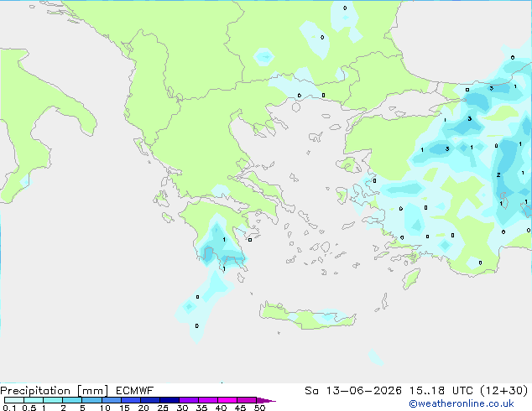Click the '25' legend scale label

163,408
